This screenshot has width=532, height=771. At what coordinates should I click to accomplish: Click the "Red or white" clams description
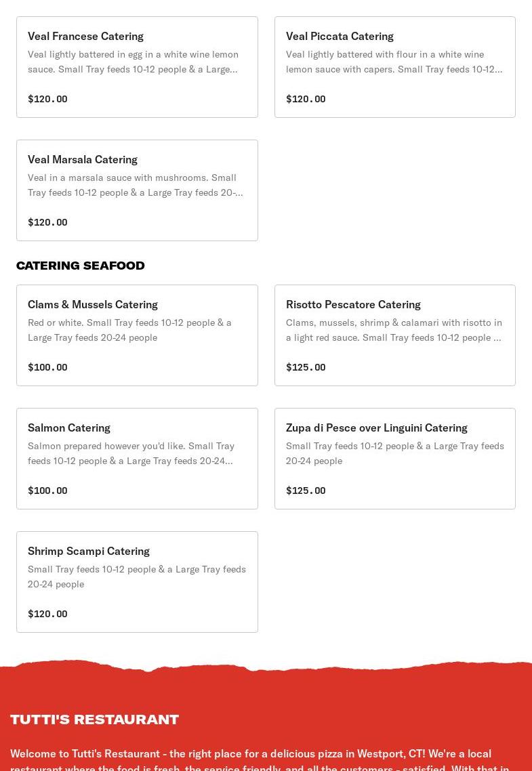tap(129, 330)
